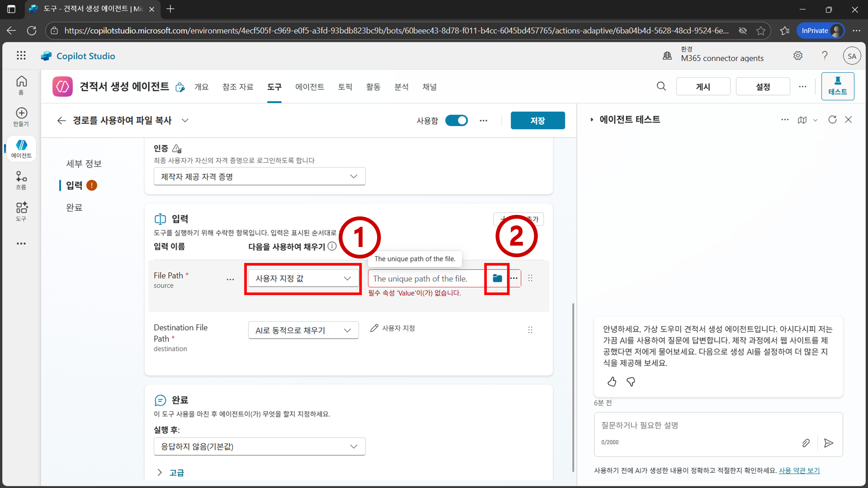Open the 제작자 제공 자격 증명 dropdown
Viewport: 868px width, 488px height.
pos(259,177)
